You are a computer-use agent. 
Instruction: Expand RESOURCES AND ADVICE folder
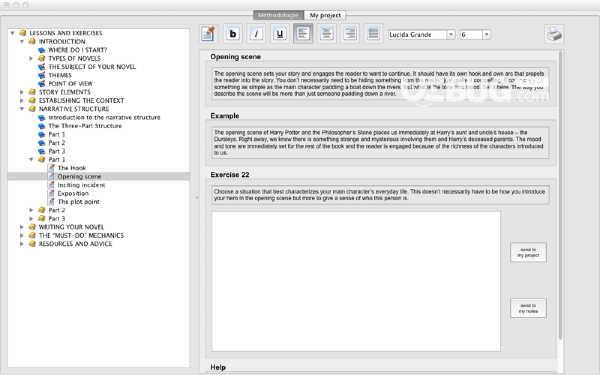pos(22,243)
